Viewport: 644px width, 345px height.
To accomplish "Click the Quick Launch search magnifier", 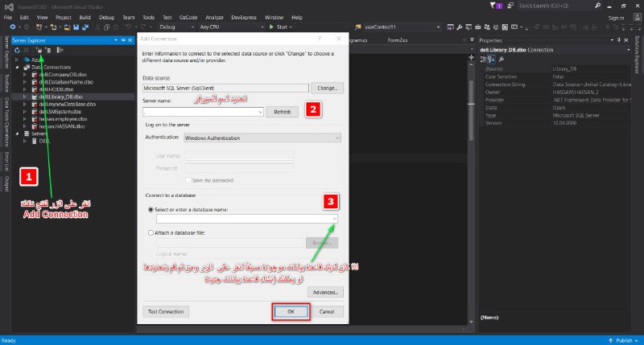I will (597, 6).
